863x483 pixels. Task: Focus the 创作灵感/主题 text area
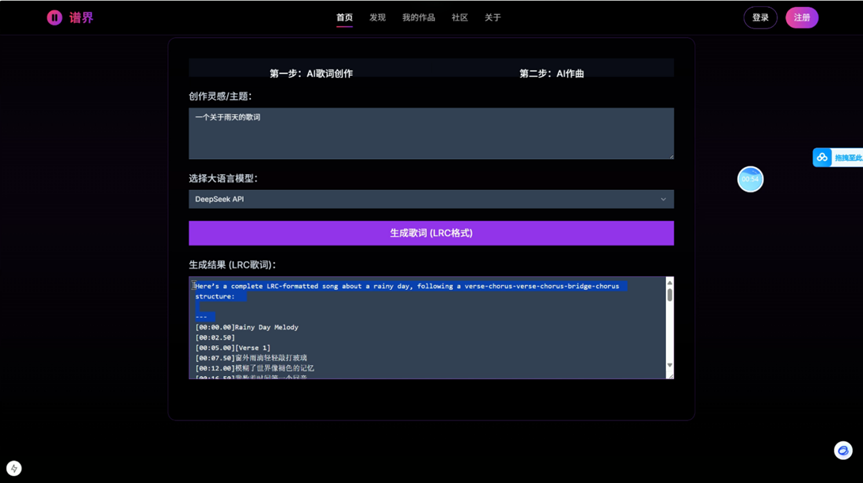431,134
